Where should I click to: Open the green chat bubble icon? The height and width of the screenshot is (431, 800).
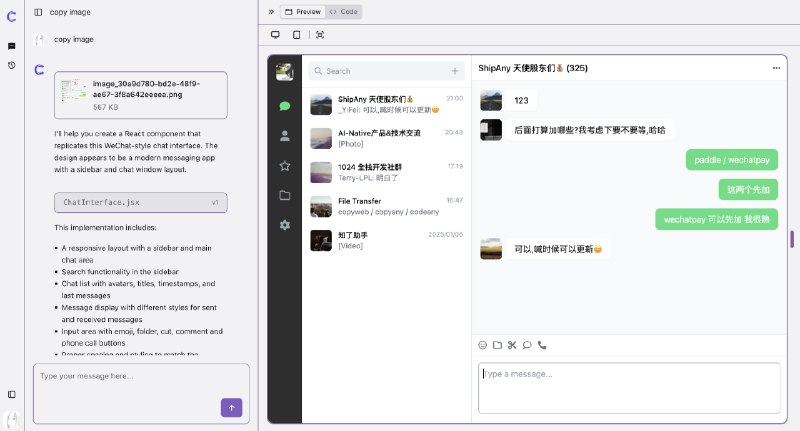pyautogui.click(x=285, y=106)
